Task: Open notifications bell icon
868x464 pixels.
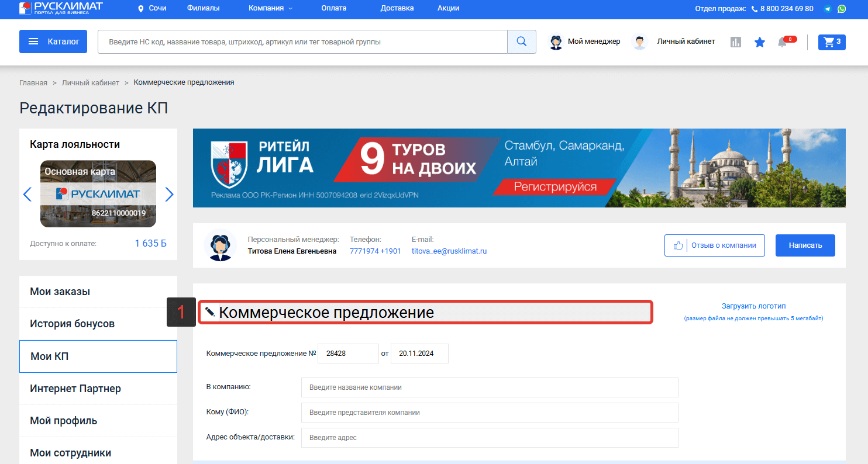Action: [782, 42]
